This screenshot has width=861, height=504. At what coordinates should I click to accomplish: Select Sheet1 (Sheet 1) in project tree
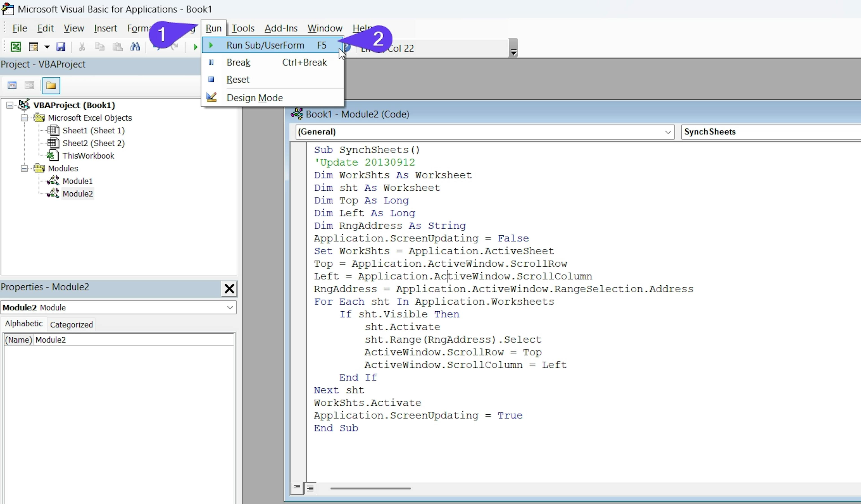[x=93, y=131]
